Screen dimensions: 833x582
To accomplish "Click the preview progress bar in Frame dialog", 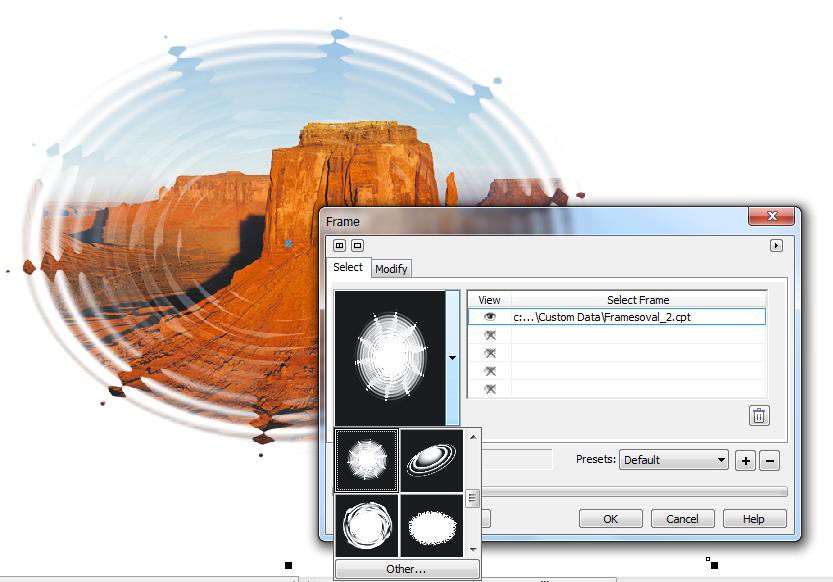I will click(634, 492).
